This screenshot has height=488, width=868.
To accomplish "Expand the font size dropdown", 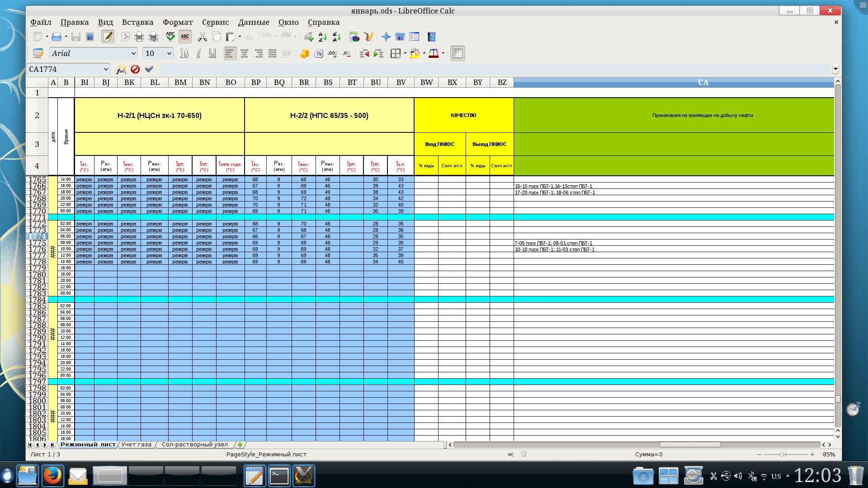I will (x=169, y=54).
